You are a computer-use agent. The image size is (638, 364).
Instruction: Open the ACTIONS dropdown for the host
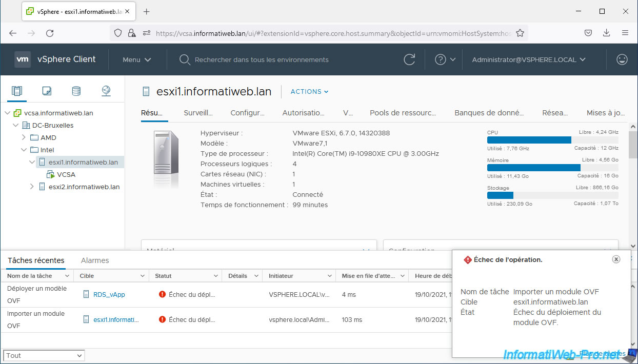(310, 92)
